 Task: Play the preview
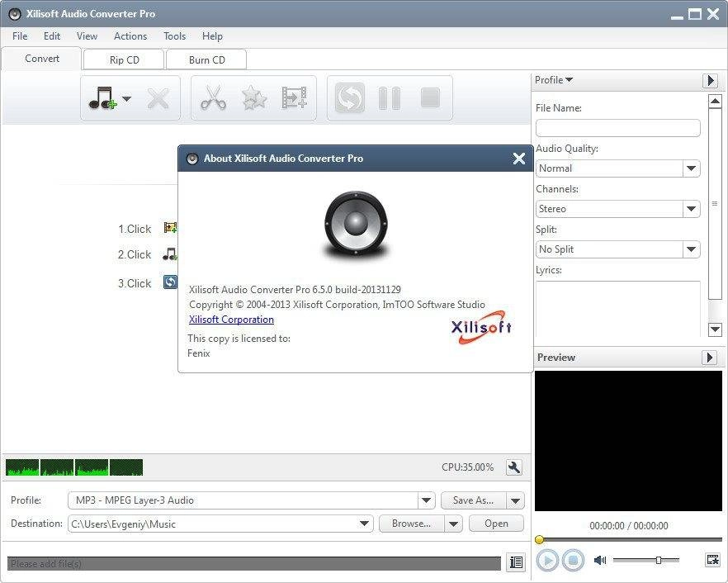click(x=547, y=560)
